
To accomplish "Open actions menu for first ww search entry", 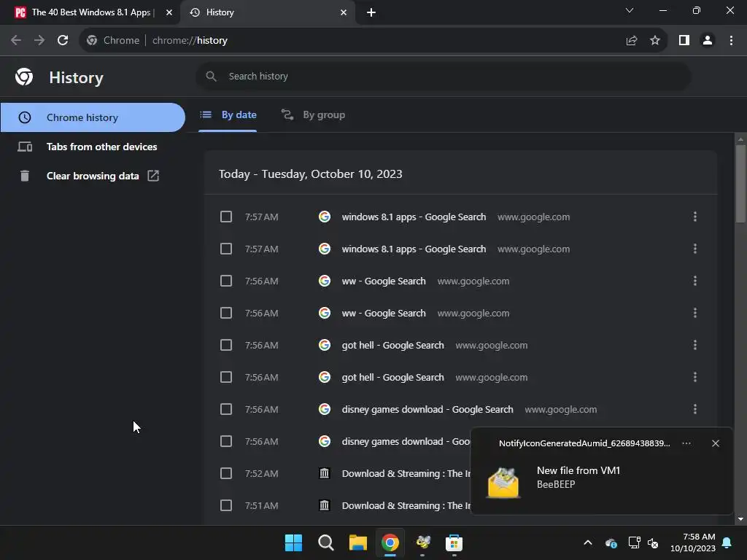I will tap(695, 281).
